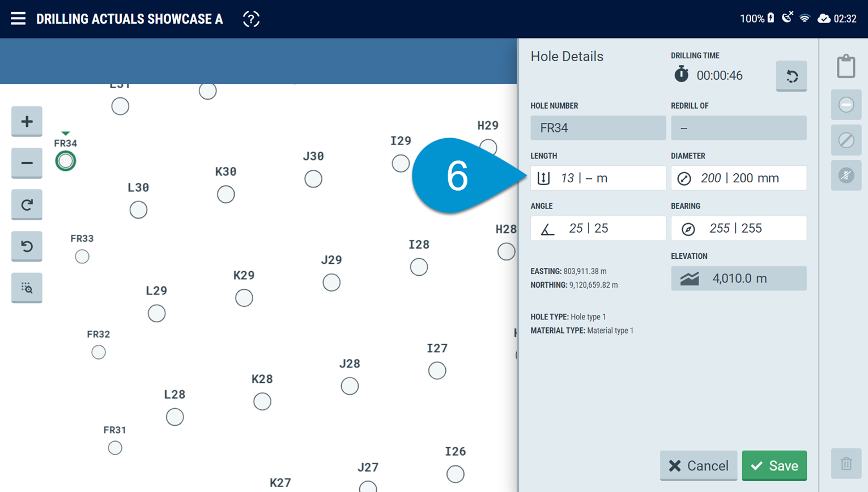Edit the Diameter field showing 200 mm

pos(738,178)
